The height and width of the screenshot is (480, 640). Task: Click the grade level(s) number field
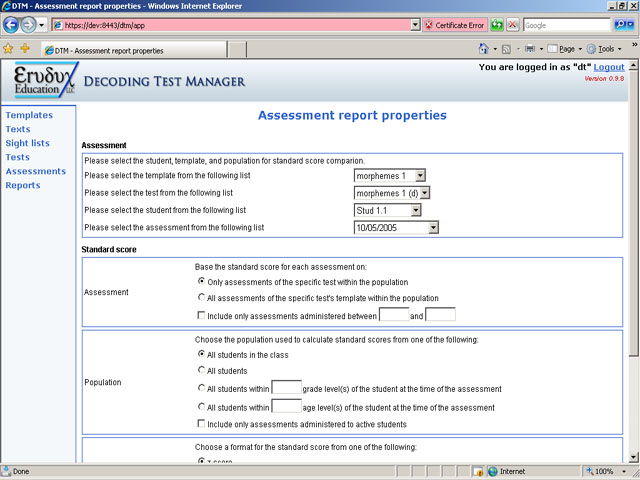[x=287, y=387]
